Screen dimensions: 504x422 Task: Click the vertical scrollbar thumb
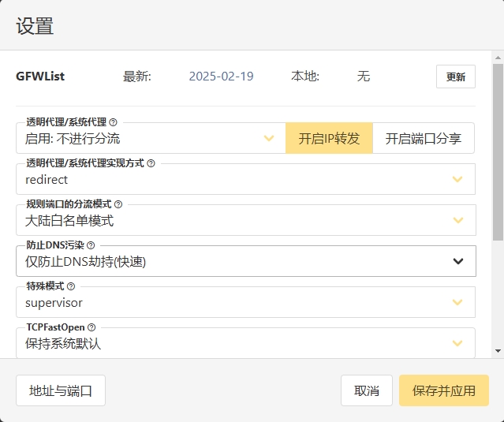tap(498, 150)
